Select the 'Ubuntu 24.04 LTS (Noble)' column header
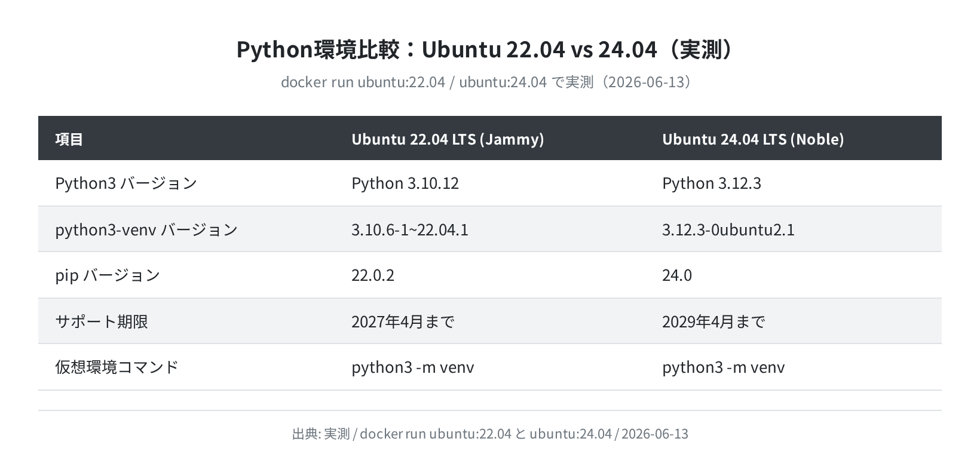This screenshot has height=466, width=980. pos(753,139)
